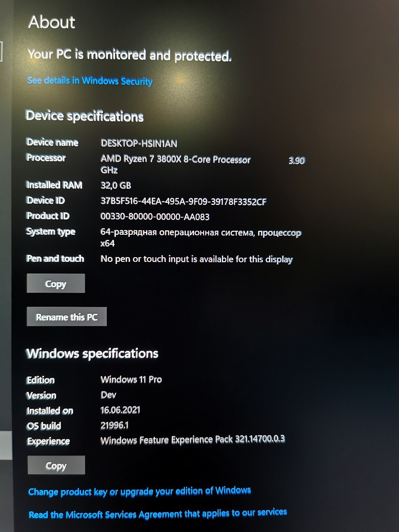The image size is (399, 532).
Task: Select the OS build value 21996.1
Action: pos(114,425)
